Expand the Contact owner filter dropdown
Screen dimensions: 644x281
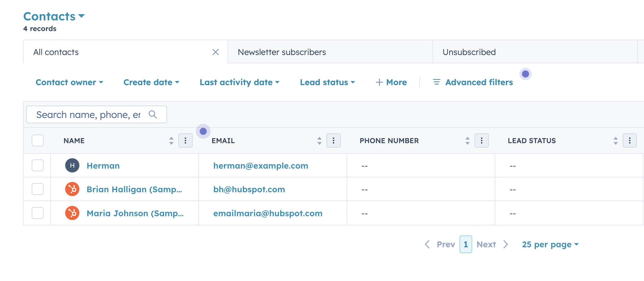69,82
